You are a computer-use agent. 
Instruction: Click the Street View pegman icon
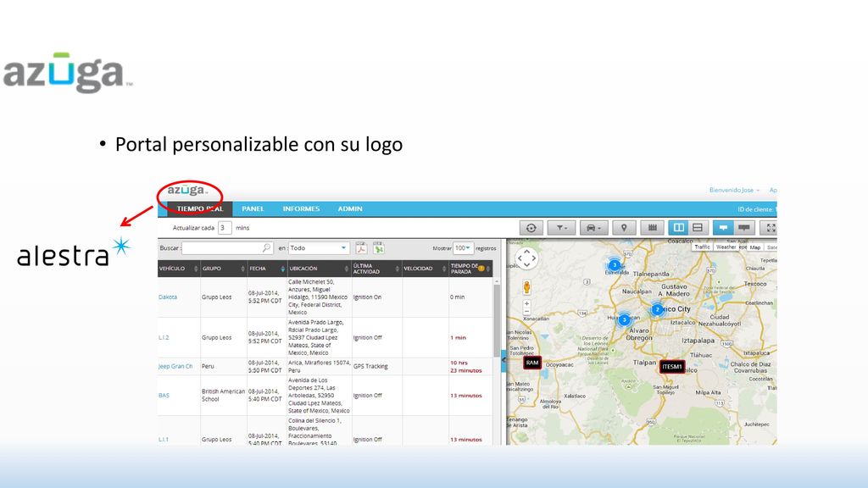pyautogui.click(x=526, y=286)
